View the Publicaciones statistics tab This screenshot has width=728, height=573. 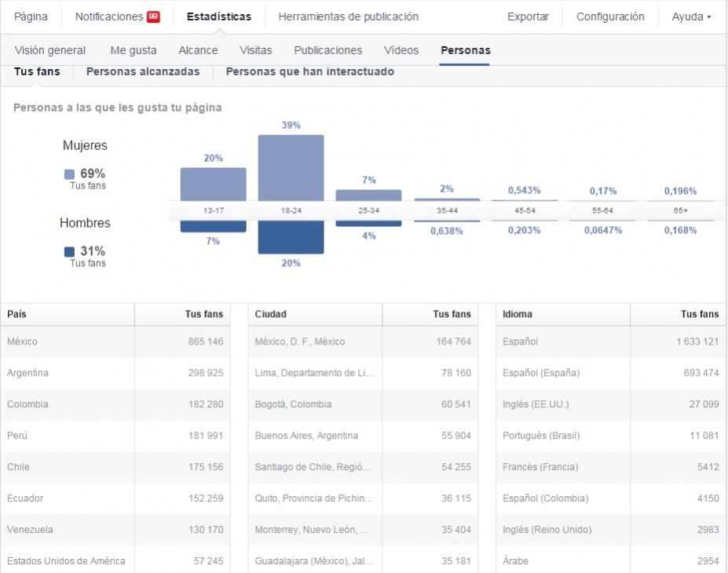328,50
